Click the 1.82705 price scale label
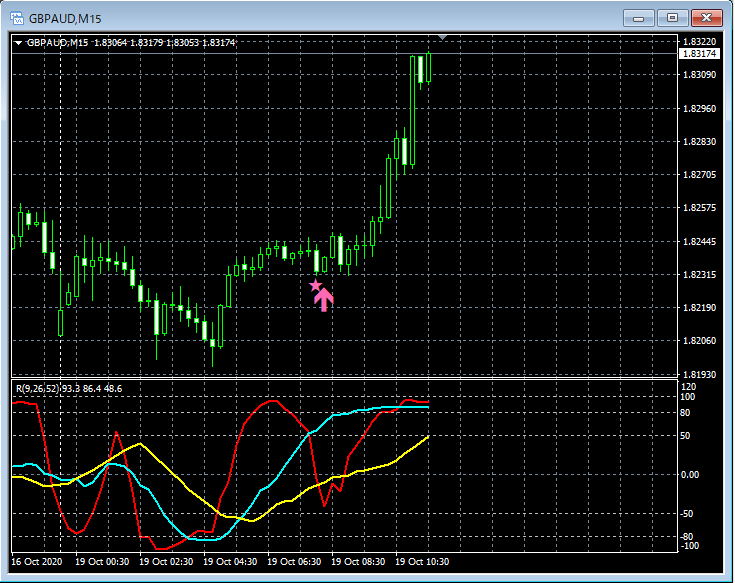 (x=700, y=175)
